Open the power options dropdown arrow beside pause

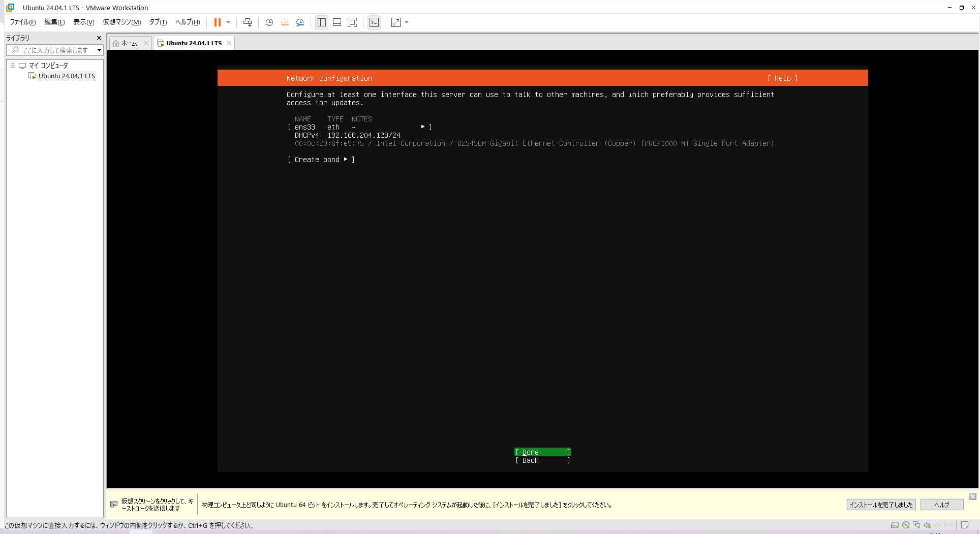(x=228, y=22)
